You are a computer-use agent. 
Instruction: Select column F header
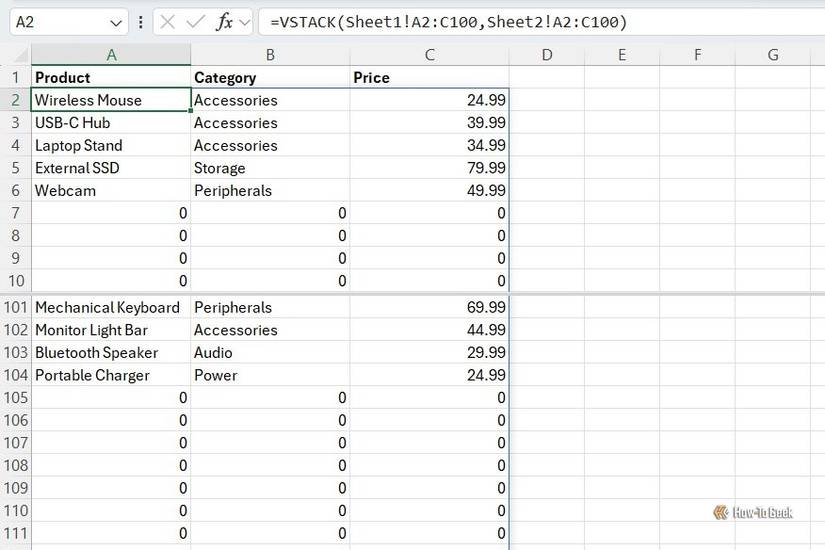click(697, 55)
